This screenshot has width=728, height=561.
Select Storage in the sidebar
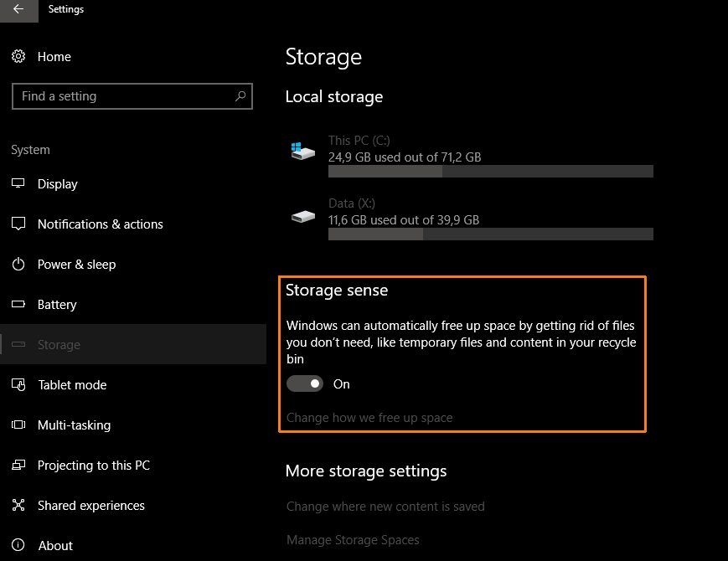click(x=59, y=345)
